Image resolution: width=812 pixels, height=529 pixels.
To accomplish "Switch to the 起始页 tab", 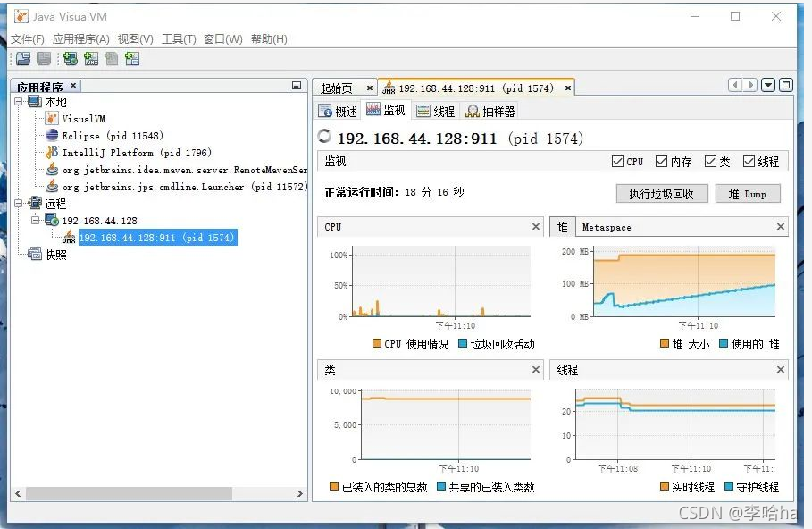I will click(337, 88).
